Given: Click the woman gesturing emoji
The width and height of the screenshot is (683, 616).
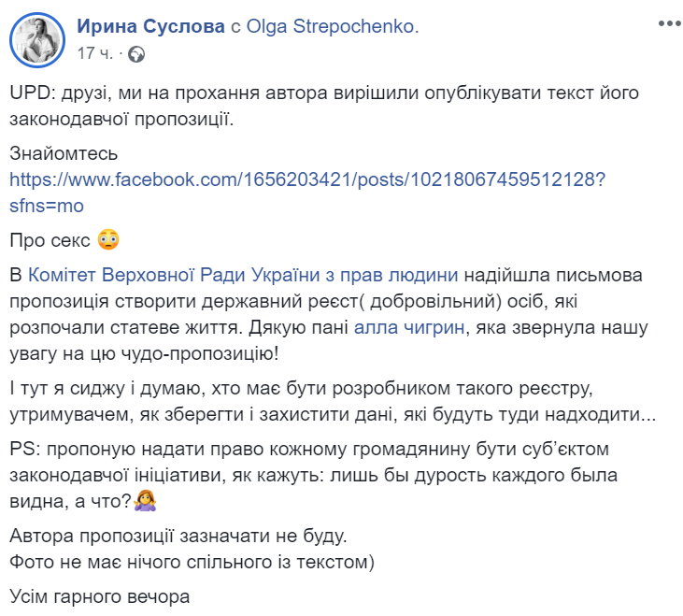Looking at the screenshot, I should [x=145, y=501].
